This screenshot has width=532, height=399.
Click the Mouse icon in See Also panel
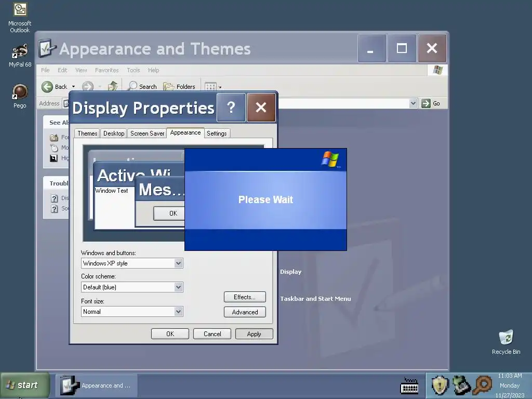54,148
